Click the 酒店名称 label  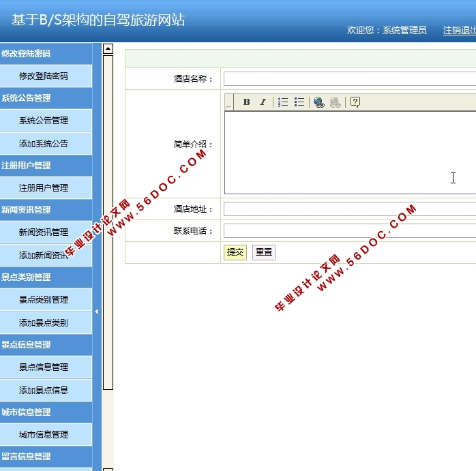[193, 79]
